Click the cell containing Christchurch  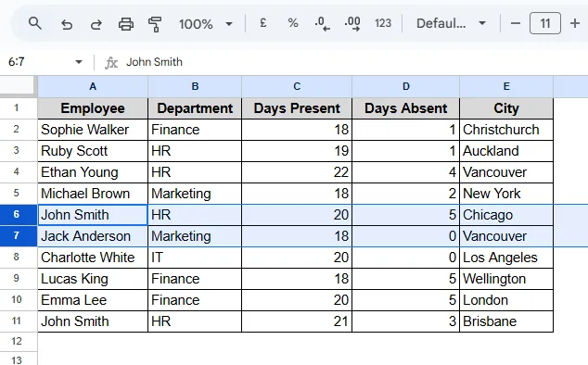(506, 130)
